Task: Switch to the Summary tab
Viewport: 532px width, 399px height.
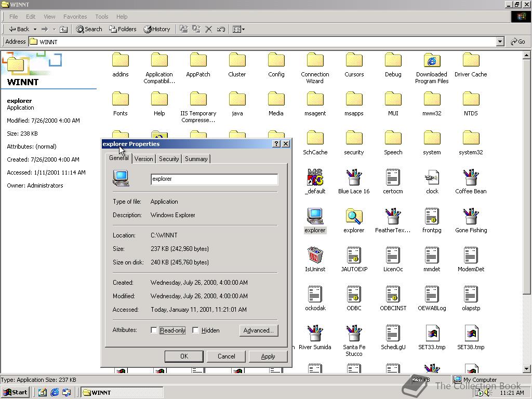Action: pyautogui.click(x=196, y=159)
